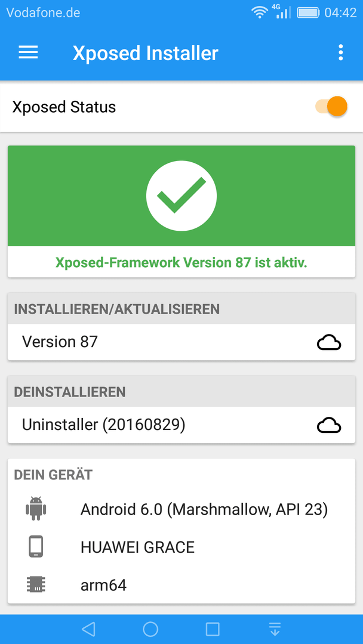Image resolution: width=363 pixels, height=644 pixels.
Task: Tap the Android robot icon
Action: tap(36, 509)
